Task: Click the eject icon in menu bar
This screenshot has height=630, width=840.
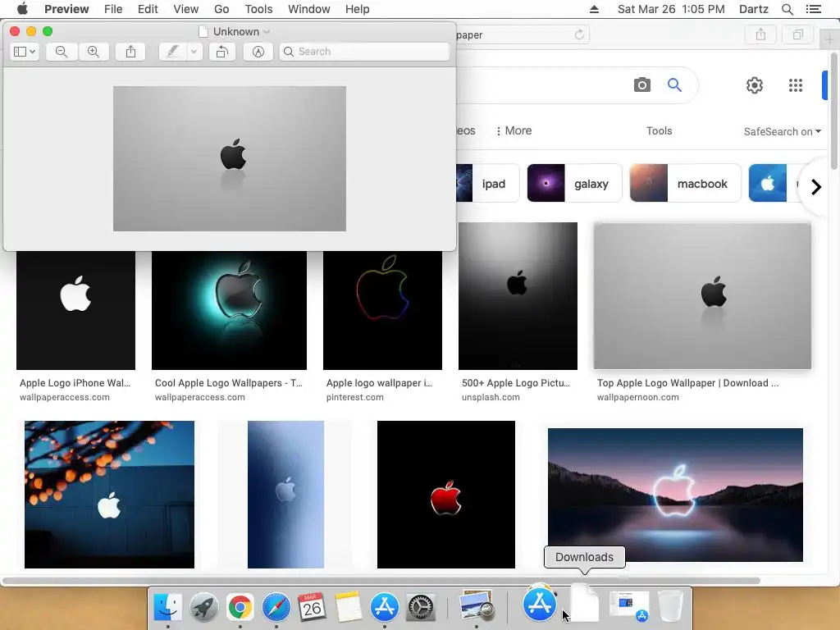Action: (594, 9)
